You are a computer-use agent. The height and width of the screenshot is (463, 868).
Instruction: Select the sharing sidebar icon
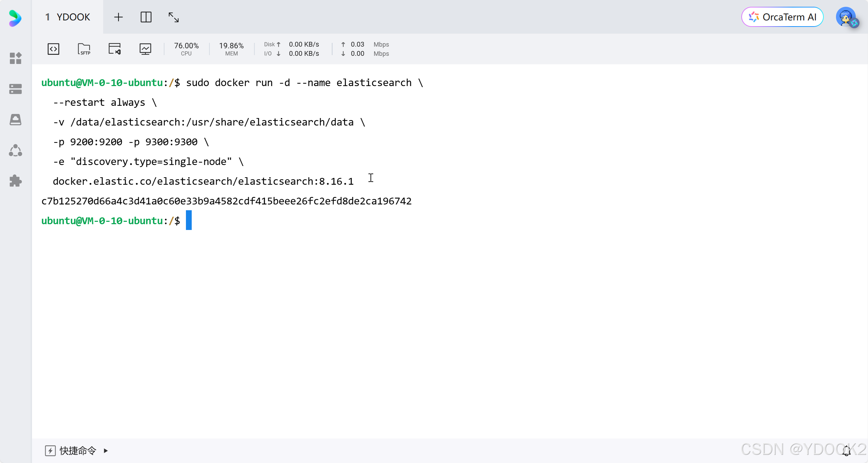point(15,150)
